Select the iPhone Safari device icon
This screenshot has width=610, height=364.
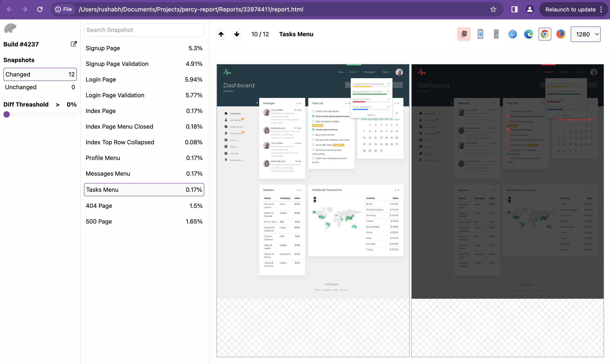(480, 34)
